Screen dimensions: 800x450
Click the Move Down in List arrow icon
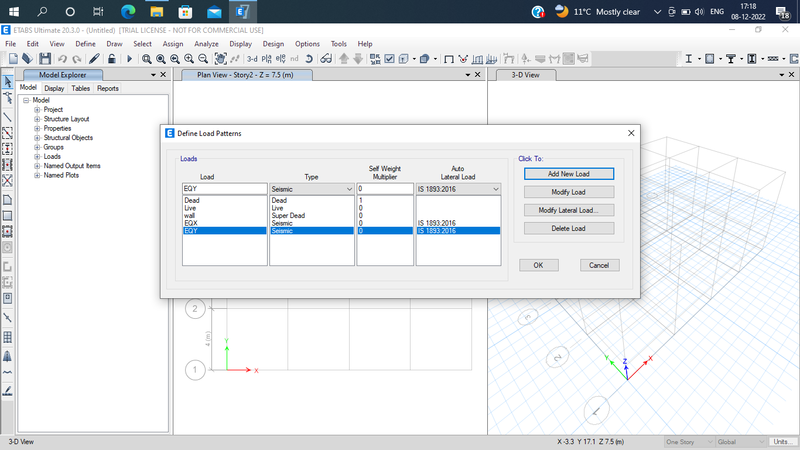click(x=358, y=59)
